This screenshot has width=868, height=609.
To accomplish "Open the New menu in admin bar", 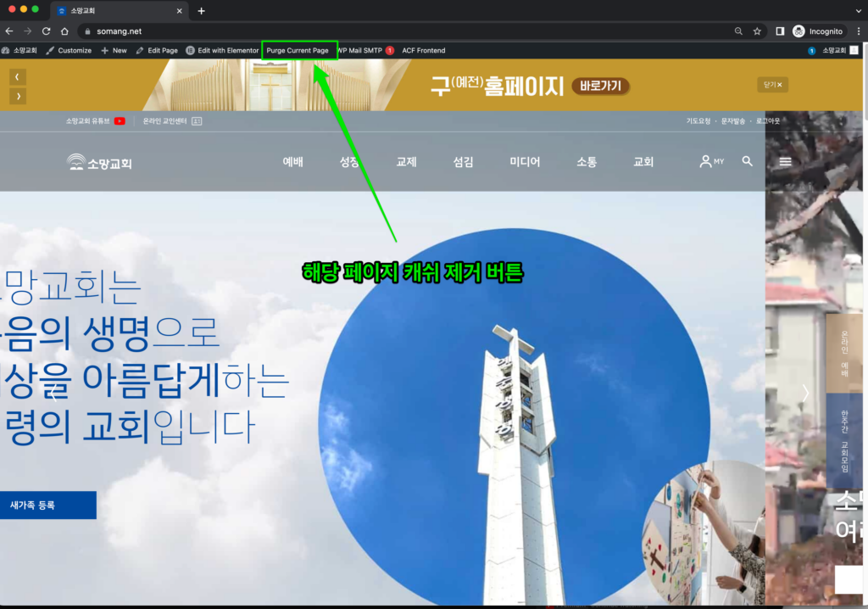I will (114, 50).
